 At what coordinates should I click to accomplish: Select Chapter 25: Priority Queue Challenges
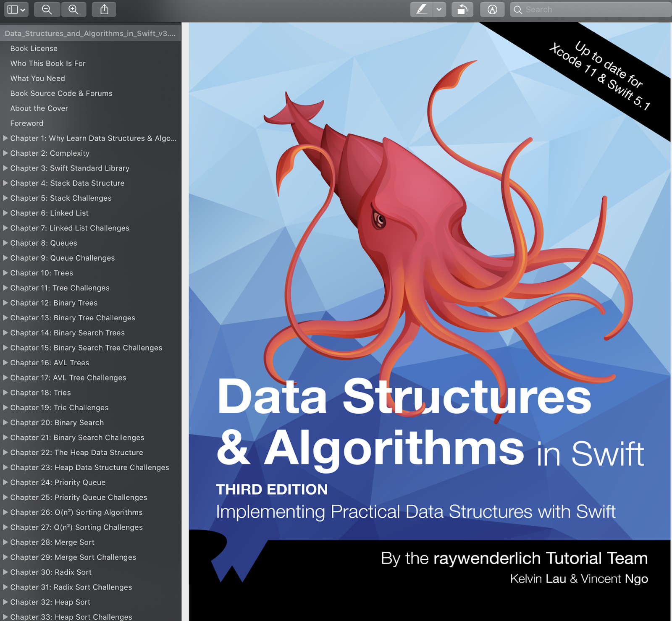coord(79,498)
